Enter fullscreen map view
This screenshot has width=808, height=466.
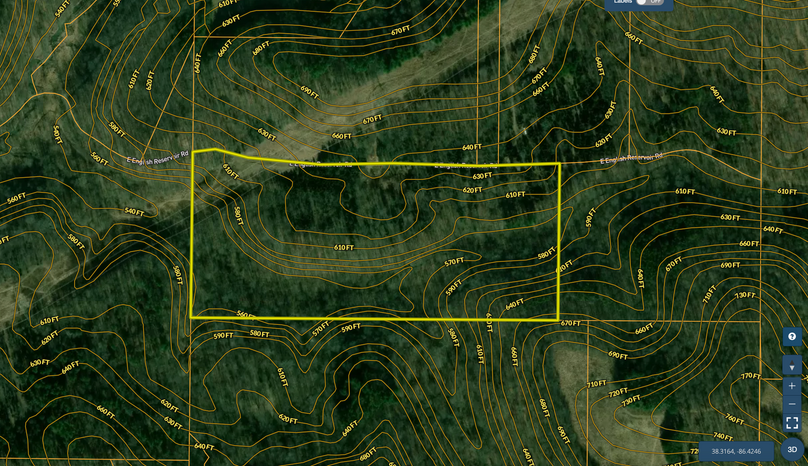click(x=792, y=423)
